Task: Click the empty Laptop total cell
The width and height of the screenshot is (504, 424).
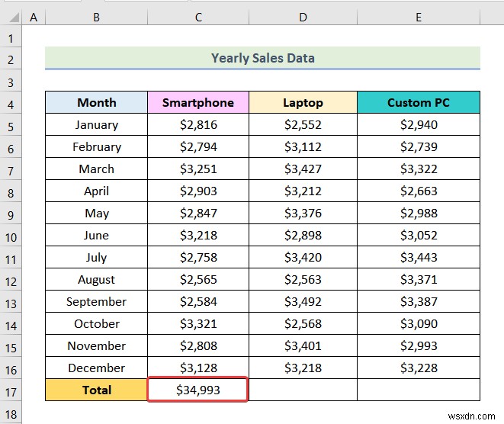Action: [x=303, y=390]
